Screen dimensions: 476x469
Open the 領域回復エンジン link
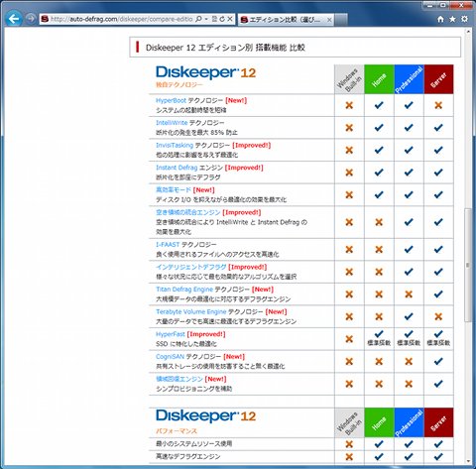(x=179, y=379)
